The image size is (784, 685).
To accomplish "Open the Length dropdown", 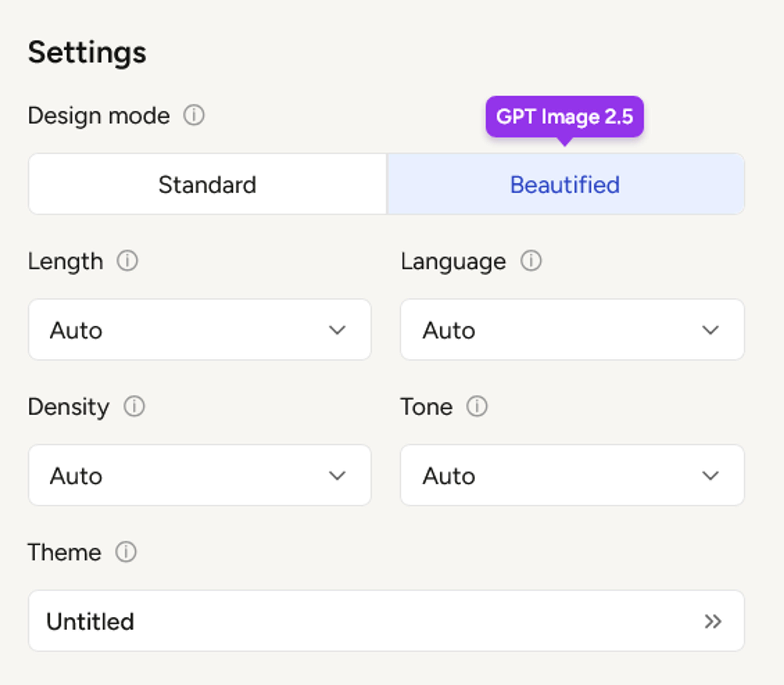I will click(200, 330).
